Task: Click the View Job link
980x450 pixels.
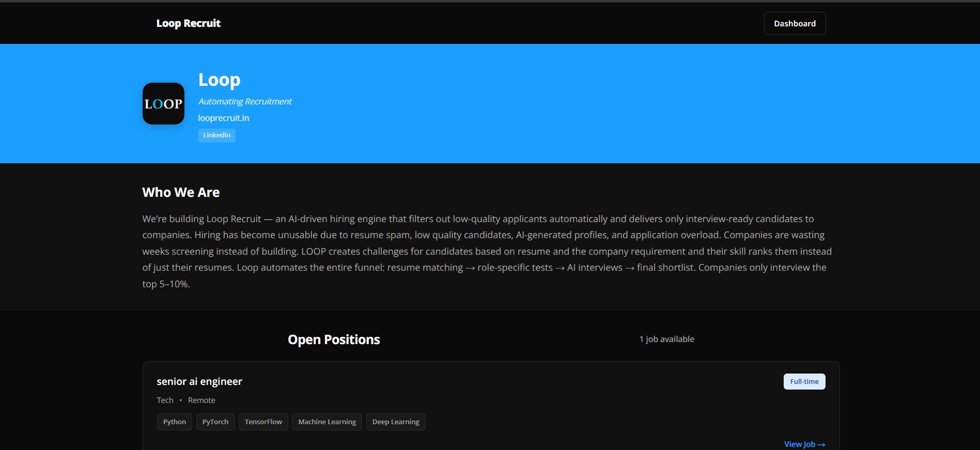Action: tap(804, 444)
